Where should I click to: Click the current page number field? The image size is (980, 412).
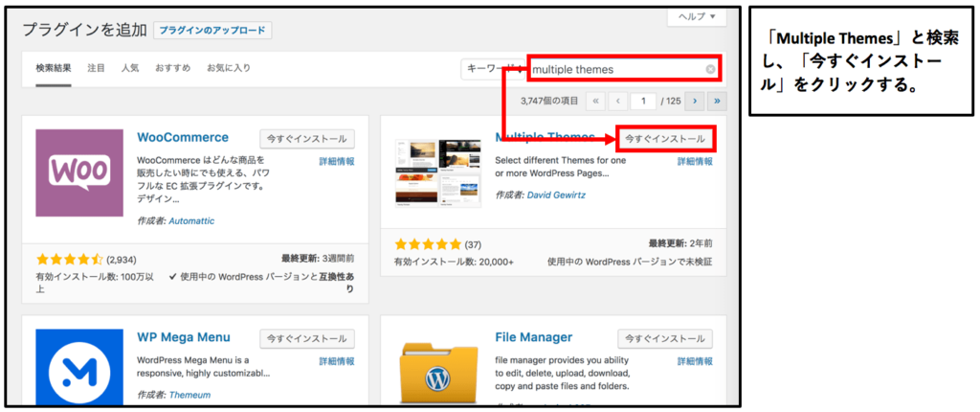coord(643,101)
